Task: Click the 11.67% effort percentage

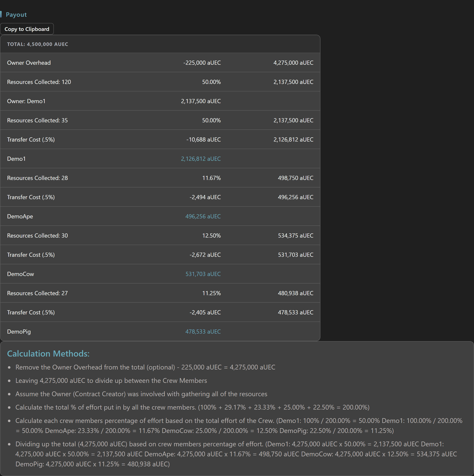Action: point(212,178)
